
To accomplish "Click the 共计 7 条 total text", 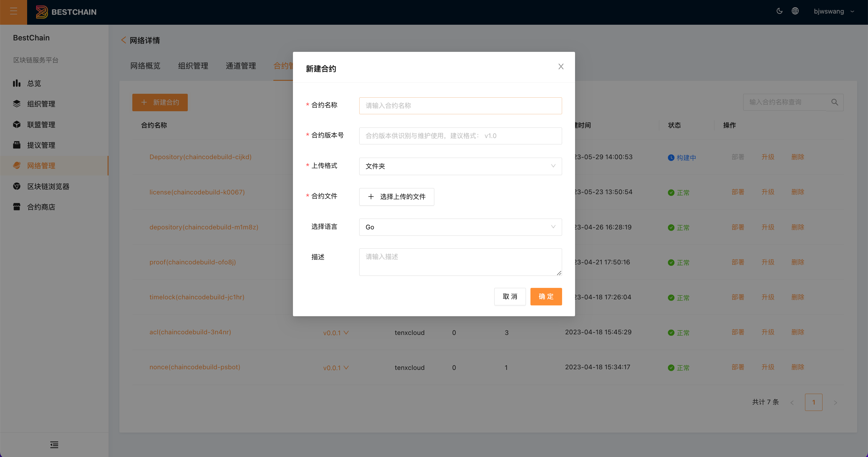I will click(x=766, y=402).
